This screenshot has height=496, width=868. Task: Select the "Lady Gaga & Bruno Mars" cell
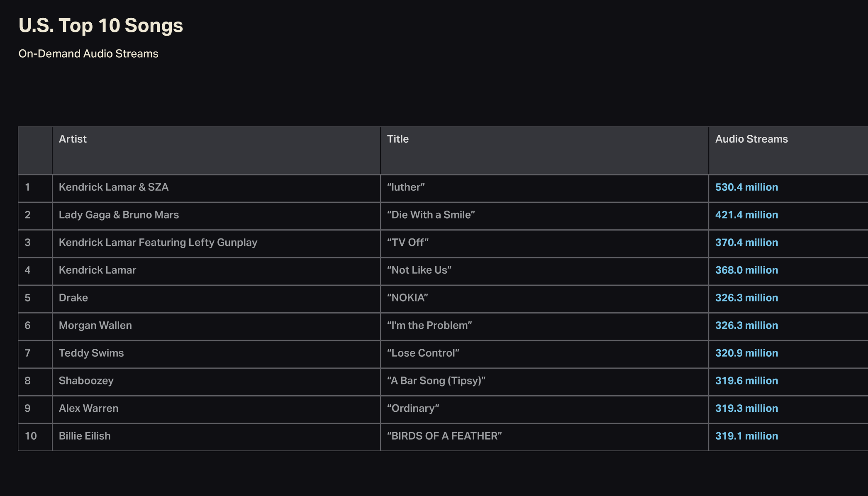(119, 215)
